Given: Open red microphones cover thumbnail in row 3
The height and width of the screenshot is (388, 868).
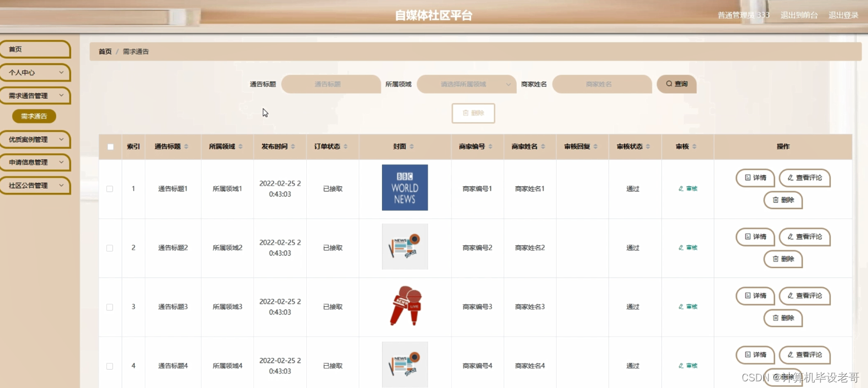Looking at the screenshot, I should pyautogui.click(x=405, y=305).
